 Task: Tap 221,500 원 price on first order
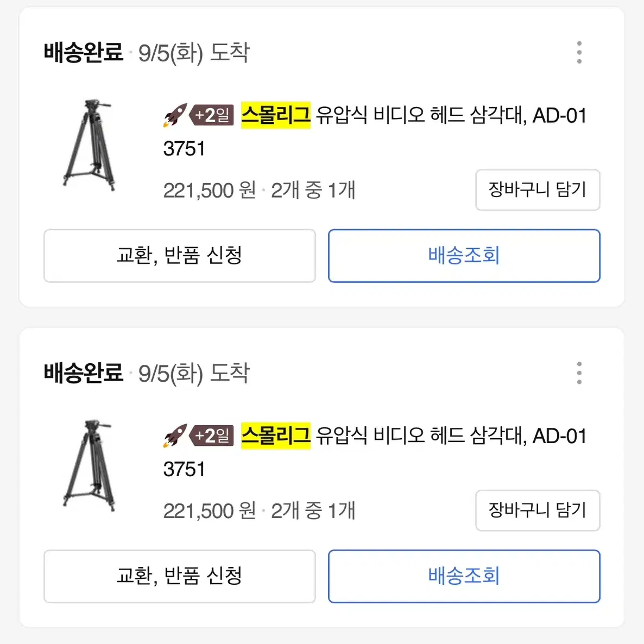(x=210, y=190)
